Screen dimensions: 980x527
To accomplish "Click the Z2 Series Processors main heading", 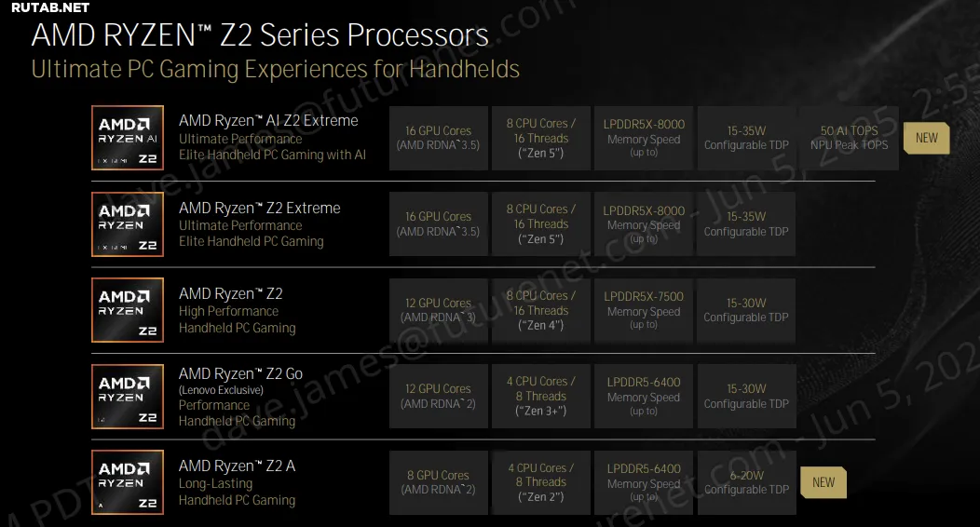I will click(x=260, y=34).
